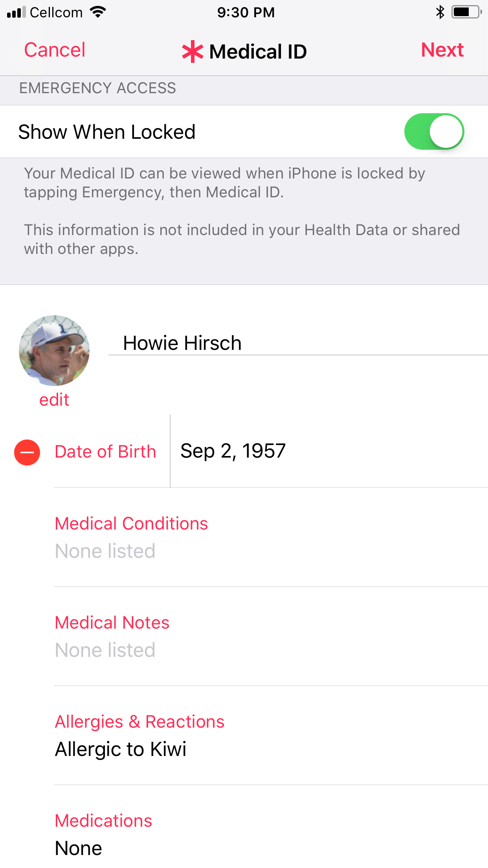This screenshot has width=488, height=868.
Task: Tap the red minus icon beside Date of Birth
Action: (27, 452)
